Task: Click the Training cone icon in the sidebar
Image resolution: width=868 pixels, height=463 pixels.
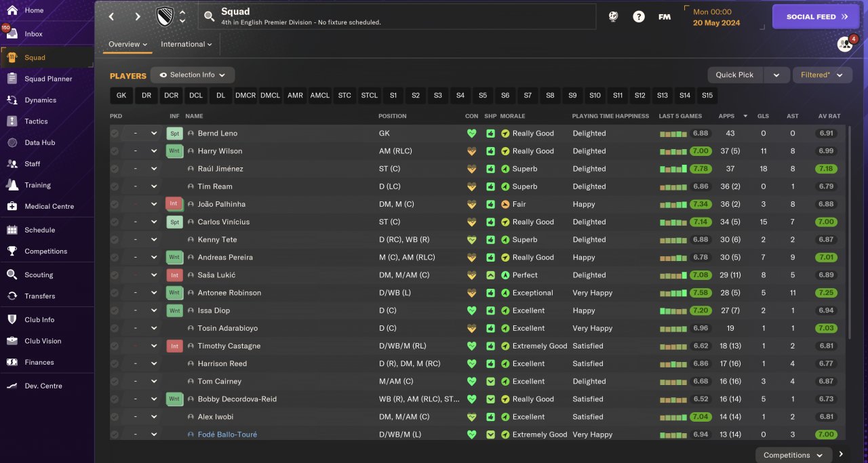Action: coord(12,185)
